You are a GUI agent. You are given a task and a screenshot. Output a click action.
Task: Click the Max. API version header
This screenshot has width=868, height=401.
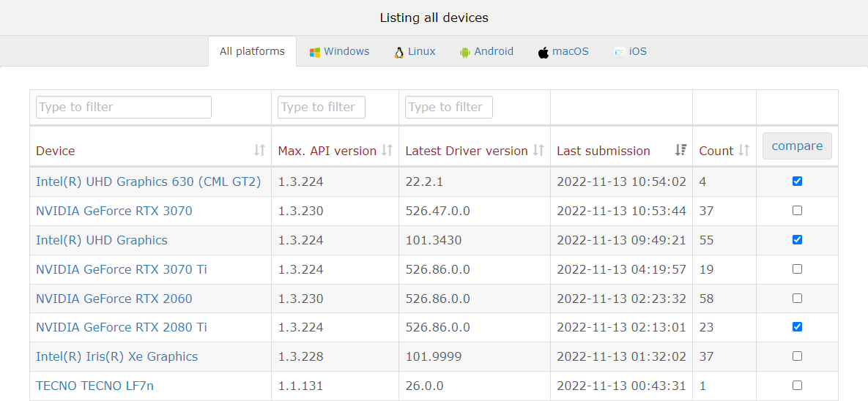tap(327, 151)
